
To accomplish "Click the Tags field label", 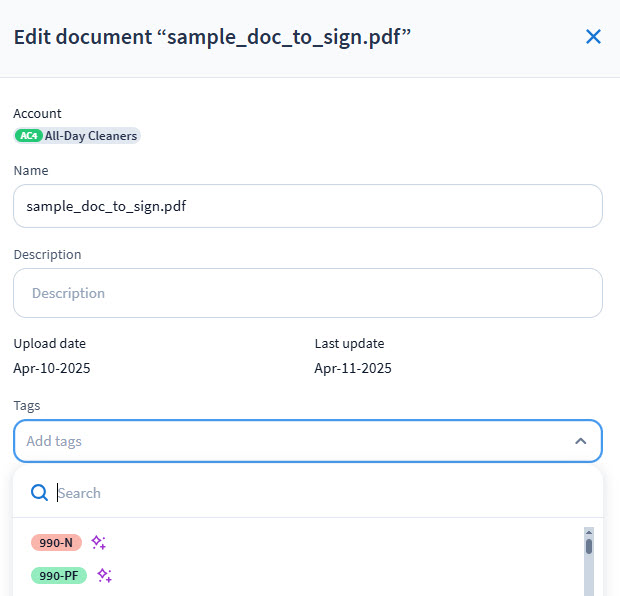I will point(27,405).
